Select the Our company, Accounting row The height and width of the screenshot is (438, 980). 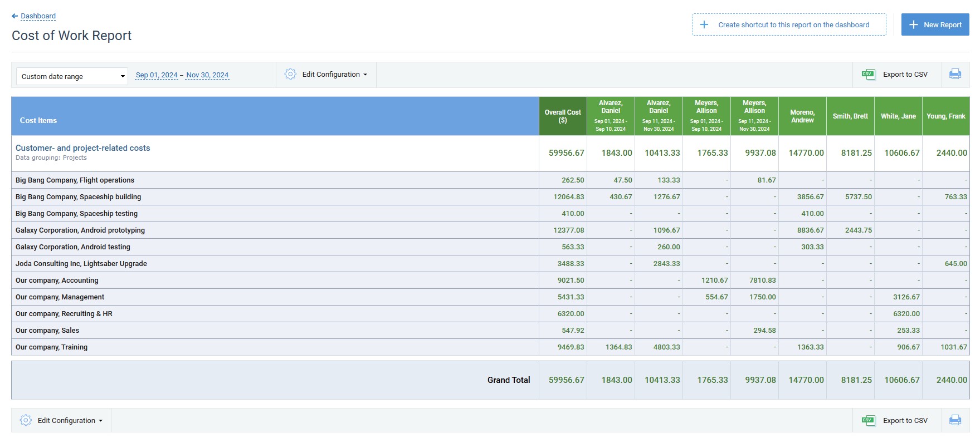coord(490,280)
